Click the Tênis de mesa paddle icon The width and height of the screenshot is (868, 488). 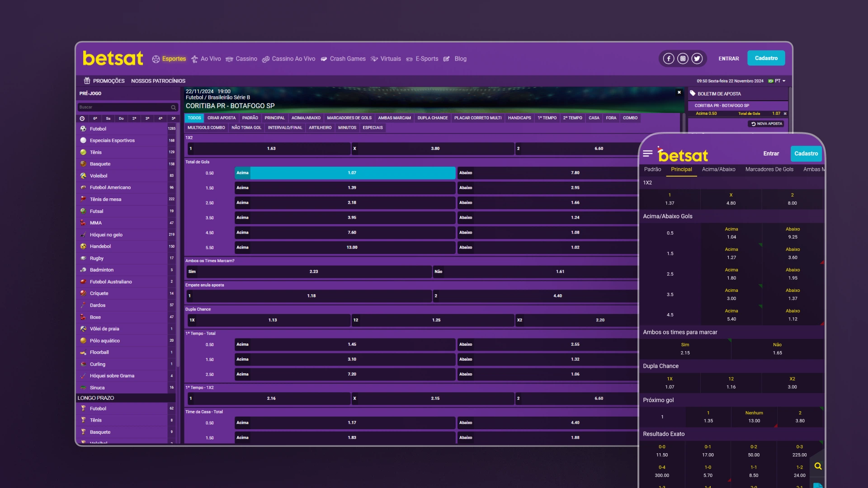point(83,199)
